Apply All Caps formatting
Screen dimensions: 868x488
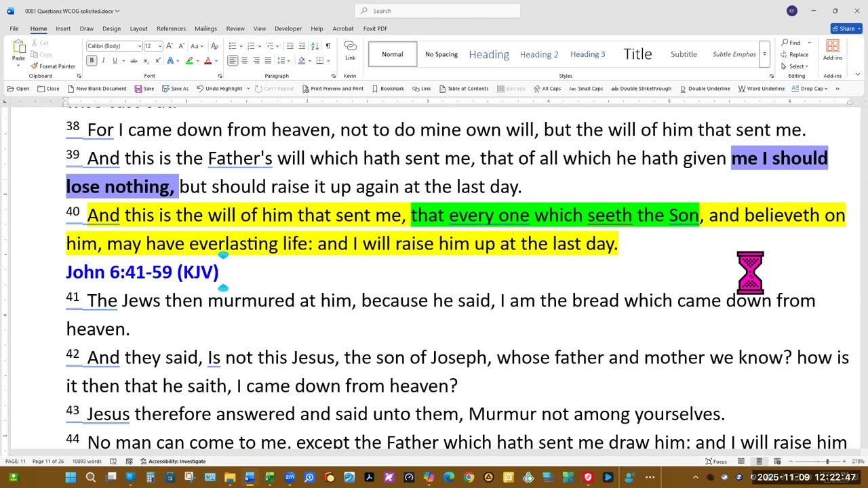547,89
